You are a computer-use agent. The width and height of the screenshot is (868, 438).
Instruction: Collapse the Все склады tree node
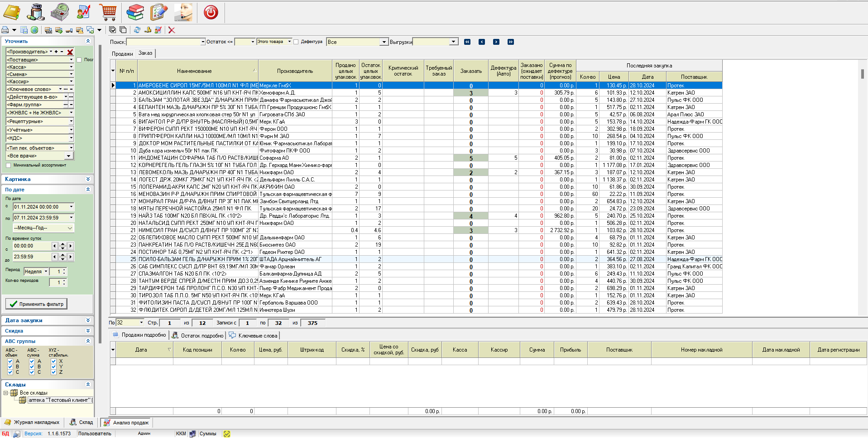(x=6, y=393)
